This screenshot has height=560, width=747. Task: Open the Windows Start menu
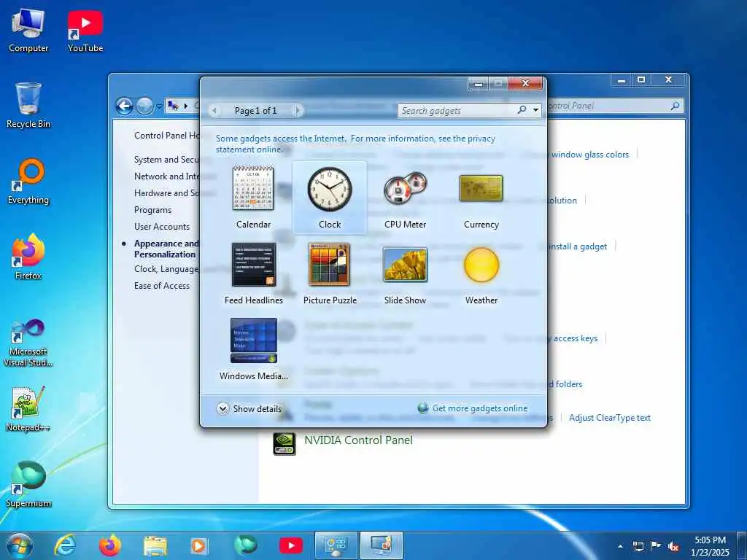click(20, 545)
